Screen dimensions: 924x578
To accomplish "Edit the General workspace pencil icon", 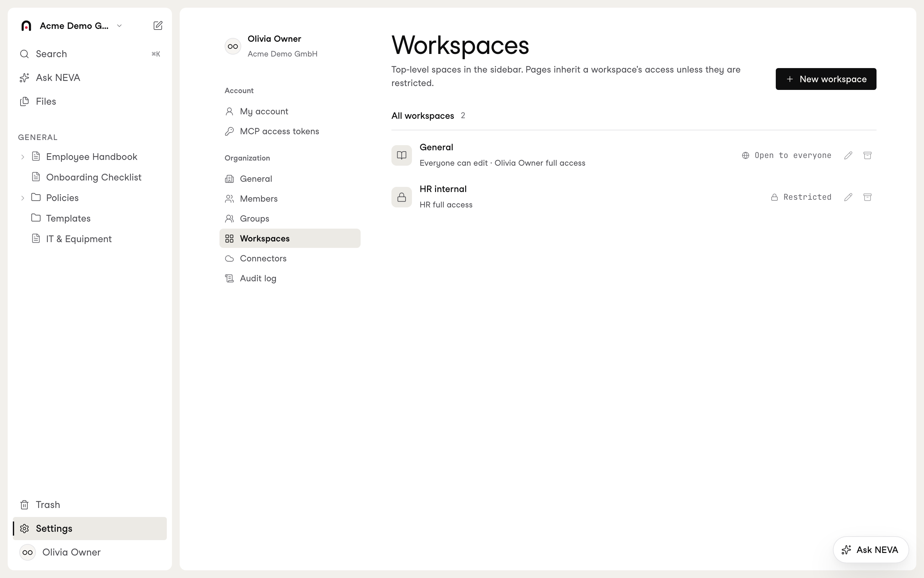I will 848,155.
